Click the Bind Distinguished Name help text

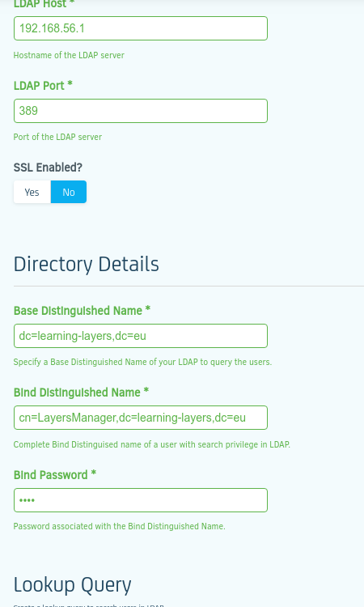(x=151, y=444)
